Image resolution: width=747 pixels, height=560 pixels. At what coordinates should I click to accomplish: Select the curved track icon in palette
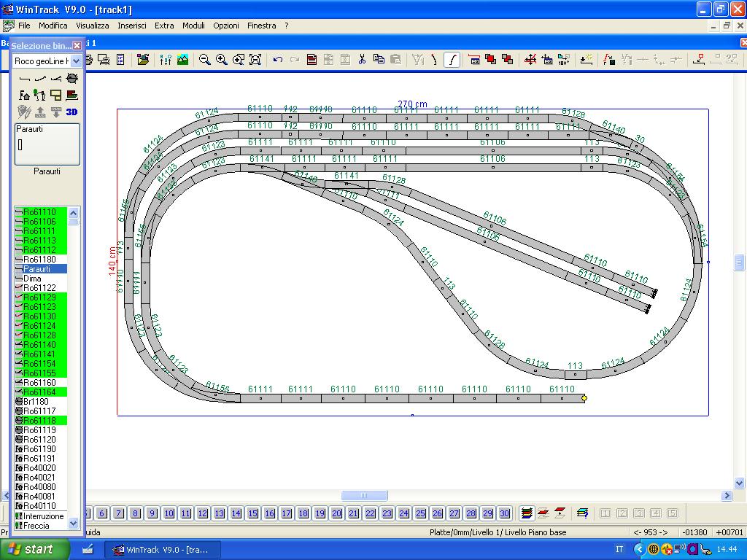click(x=41, y=78)
